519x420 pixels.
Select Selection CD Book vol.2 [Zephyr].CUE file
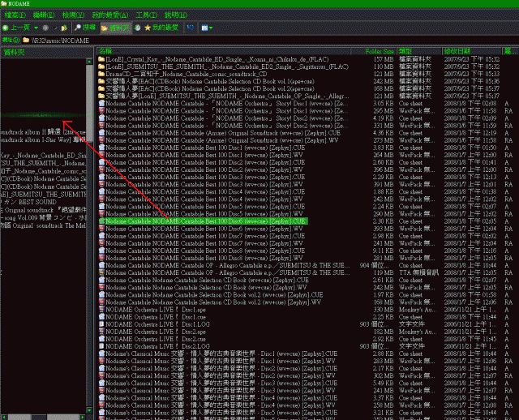point(214,295)
